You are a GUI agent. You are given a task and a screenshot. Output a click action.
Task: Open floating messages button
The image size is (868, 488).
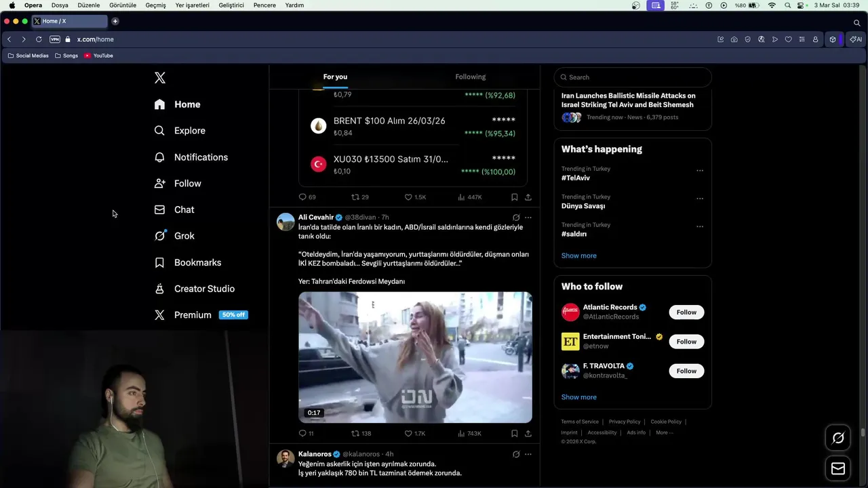[x=838, y=468]
